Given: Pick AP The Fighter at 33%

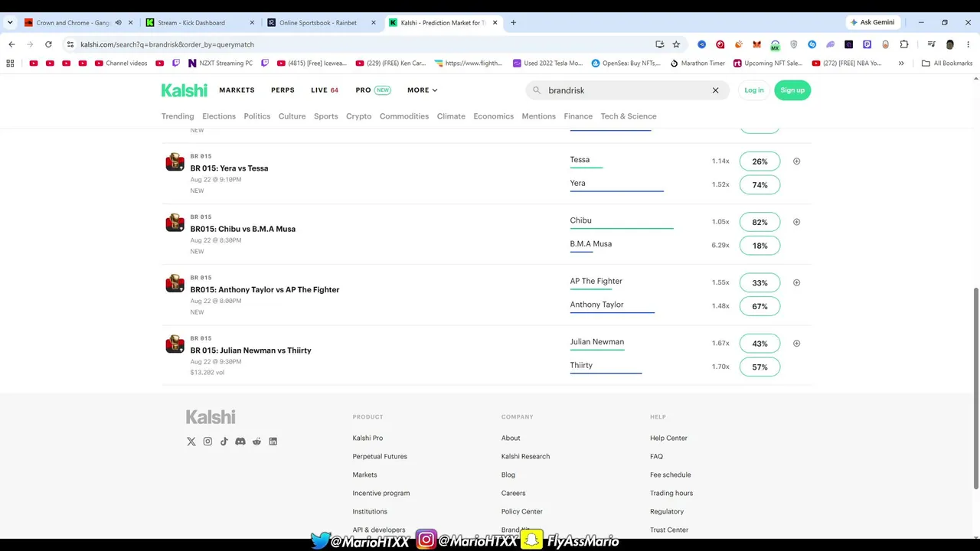Looking at the screenshot, I should click(x=759, y=282).
